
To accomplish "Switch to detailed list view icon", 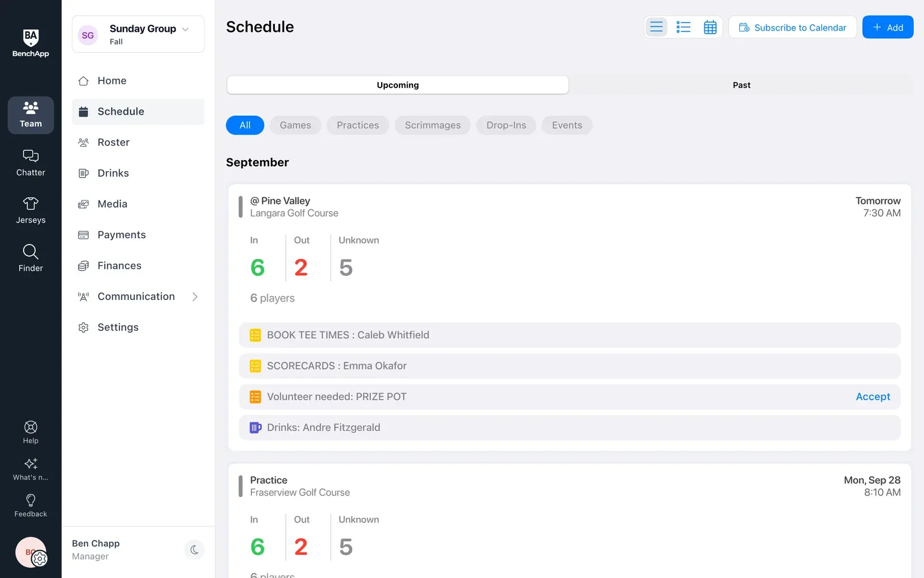I will (683, 27).
